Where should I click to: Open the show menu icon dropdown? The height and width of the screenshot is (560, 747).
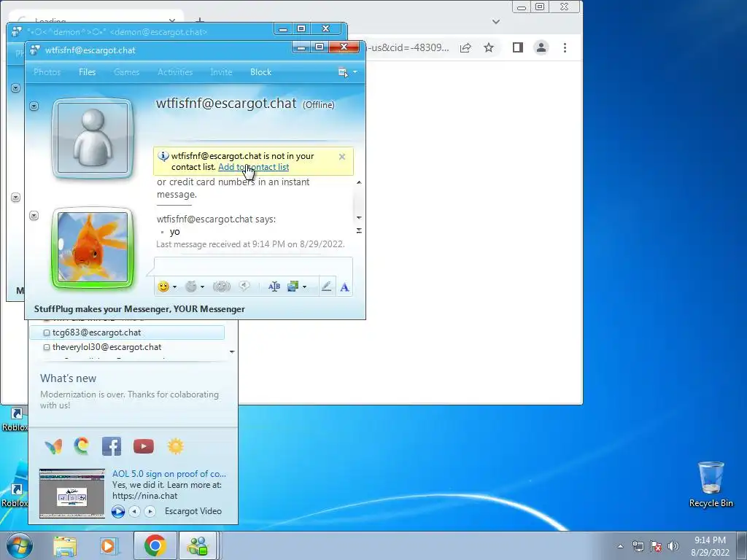[x=347, y=72]
